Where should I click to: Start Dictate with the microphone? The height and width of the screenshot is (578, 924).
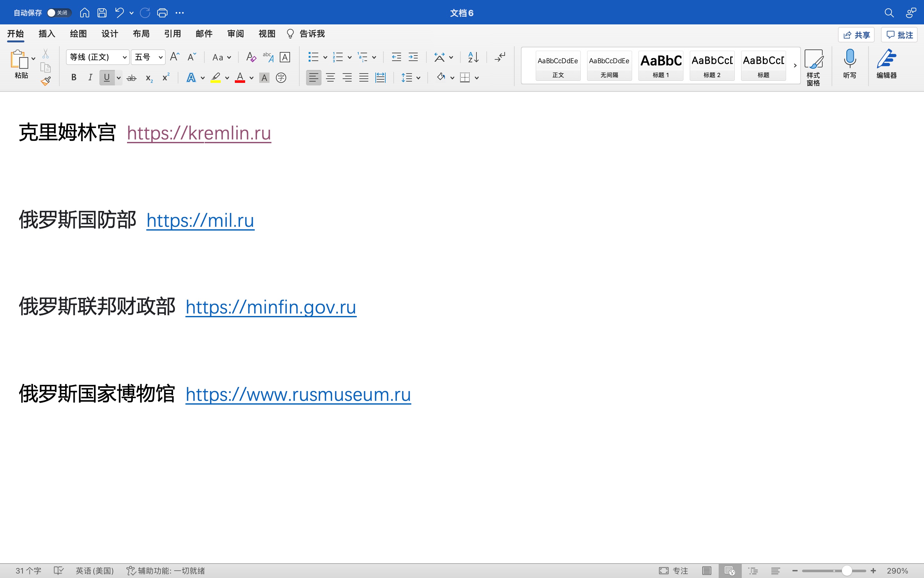click(850, 64)
